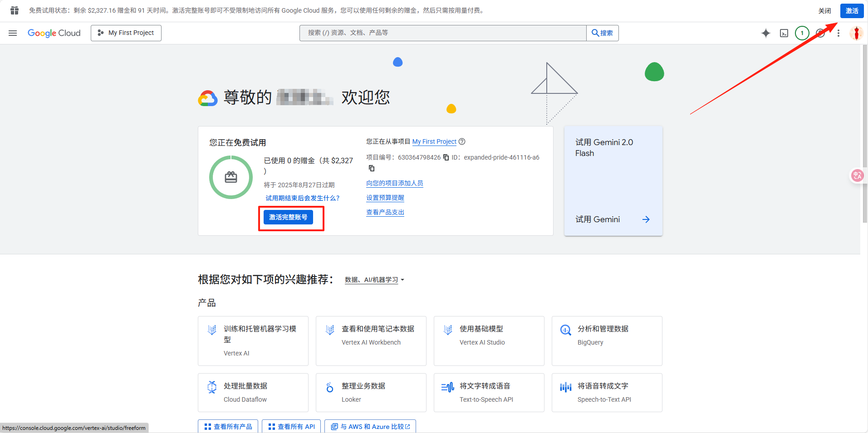Open Vertex AI training models card
The width and height of the screenshot is (868, 433).
pos(253,341)
